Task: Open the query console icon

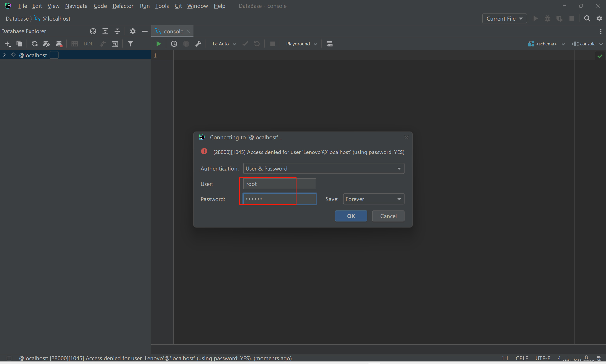Action: [115, 44]
